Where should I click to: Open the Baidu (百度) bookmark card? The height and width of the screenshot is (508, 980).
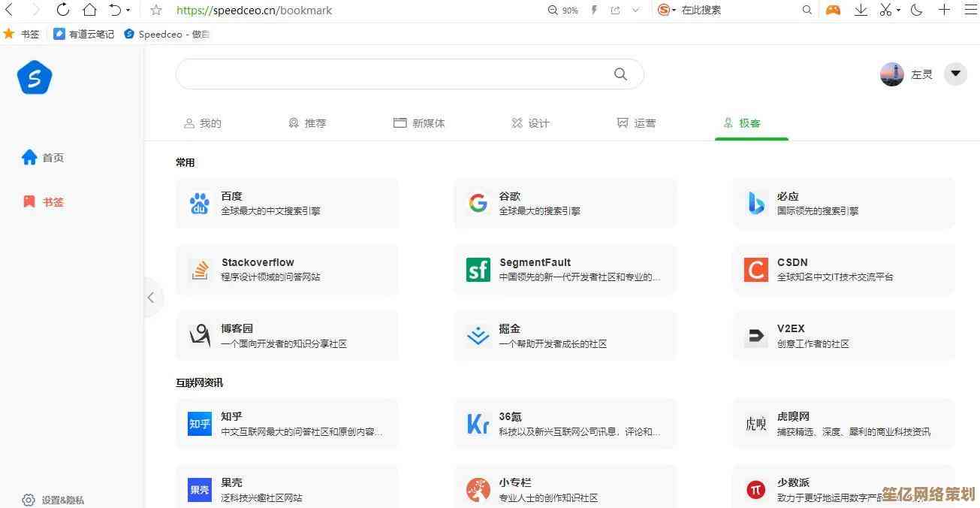click(x=287, y=203)
